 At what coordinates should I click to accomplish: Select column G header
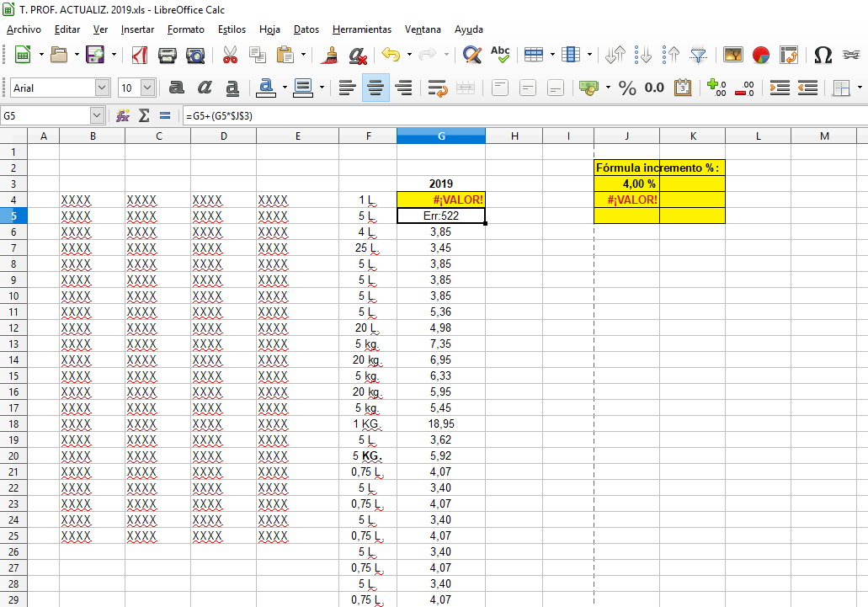(x=441, y=136)
